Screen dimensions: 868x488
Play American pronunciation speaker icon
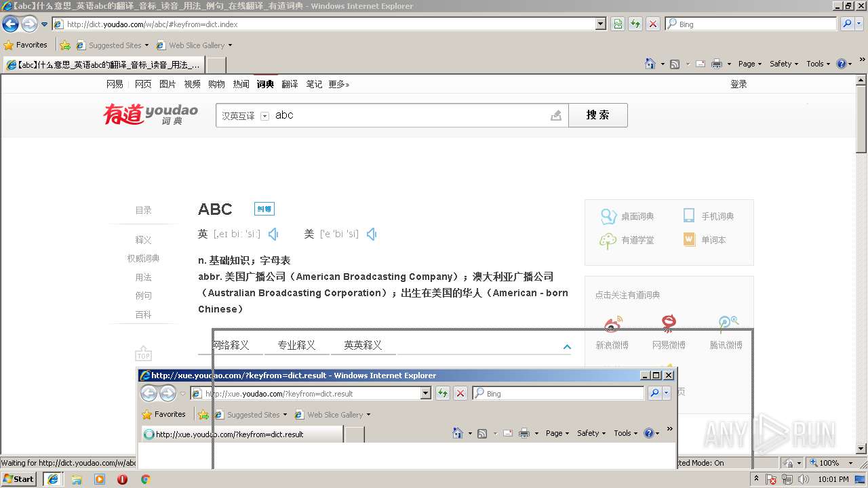click(372, 234)
